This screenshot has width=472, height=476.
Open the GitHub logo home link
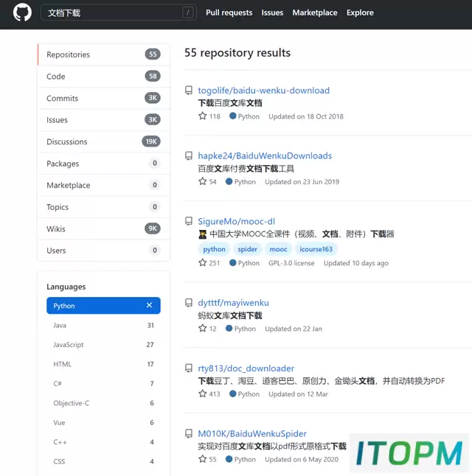tap(22, 13)
